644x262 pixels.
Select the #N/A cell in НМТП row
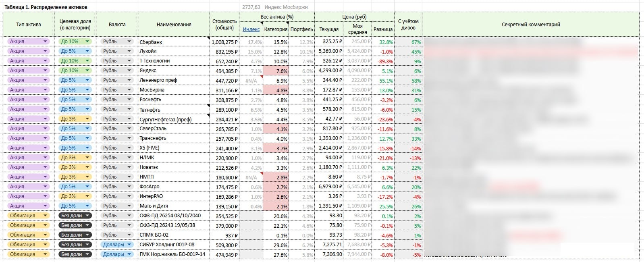point(251,177)
